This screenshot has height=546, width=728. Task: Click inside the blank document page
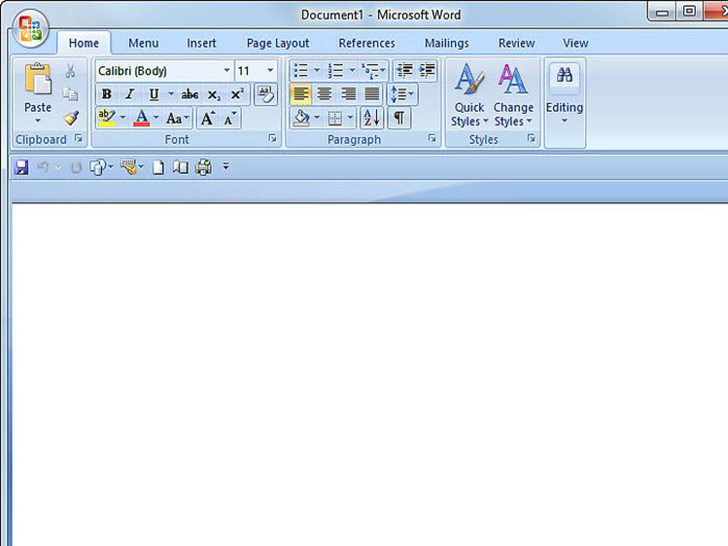coord(370,374)
